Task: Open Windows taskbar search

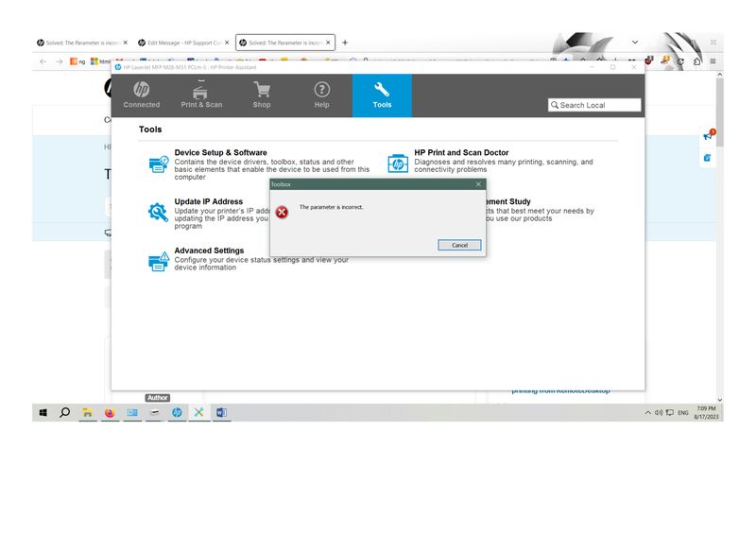Action: [64, 412]
